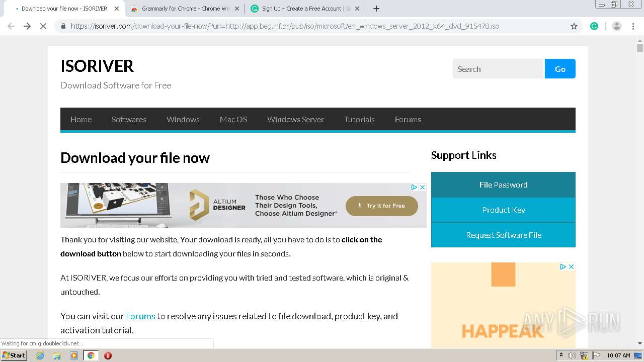Click the page vertical scrollbar thumb
The height and width of the screenshot is (362, 644).
point(640,48)
